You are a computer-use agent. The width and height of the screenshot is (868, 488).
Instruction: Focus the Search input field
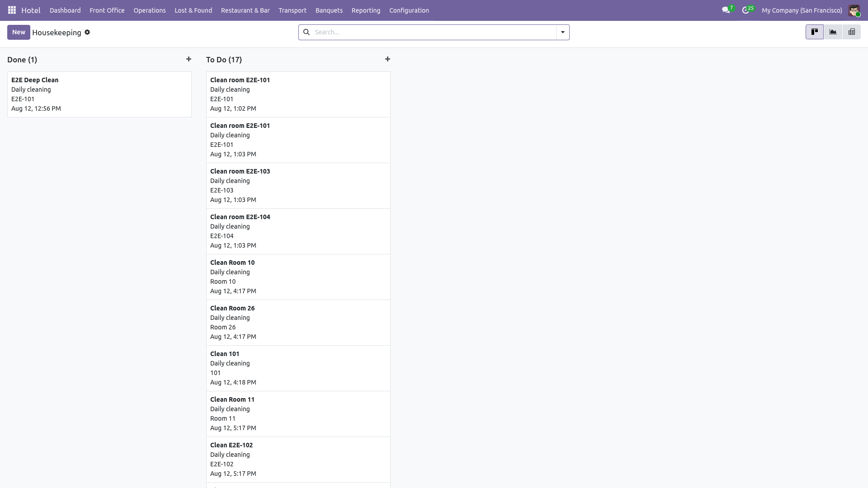(434, 32)
